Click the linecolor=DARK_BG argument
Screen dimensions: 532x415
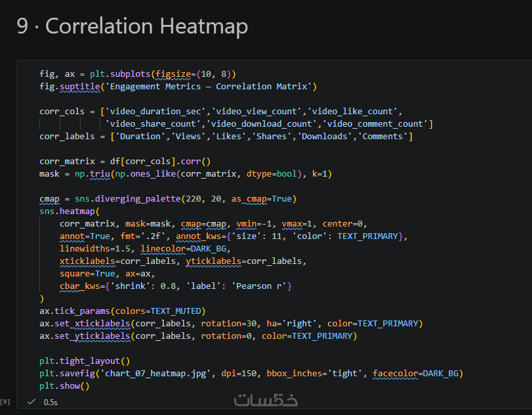tap(183, 249)
